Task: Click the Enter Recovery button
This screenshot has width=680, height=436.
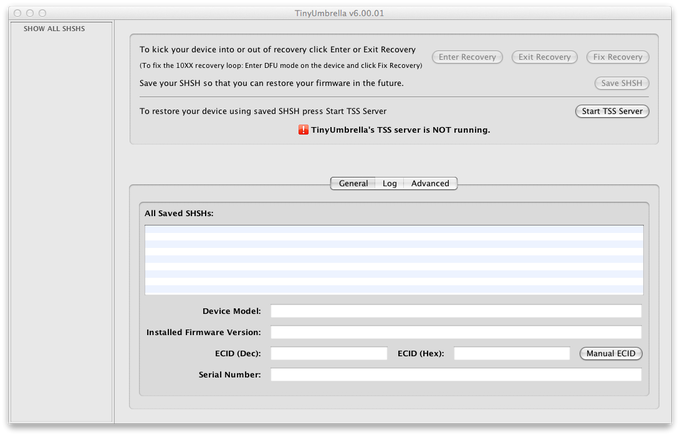Action: [467, 57]
